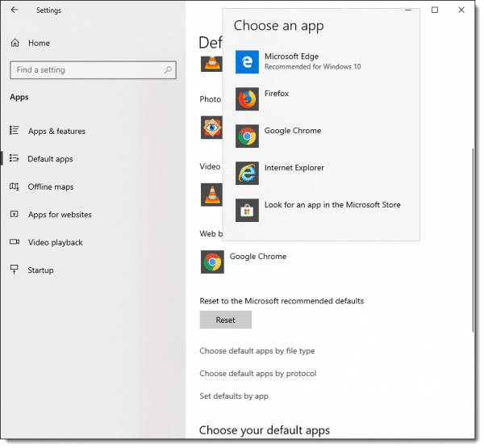Viewport: 484px width, 448px height.
Task: Open the Home settings page
Action: click(39, 43)
